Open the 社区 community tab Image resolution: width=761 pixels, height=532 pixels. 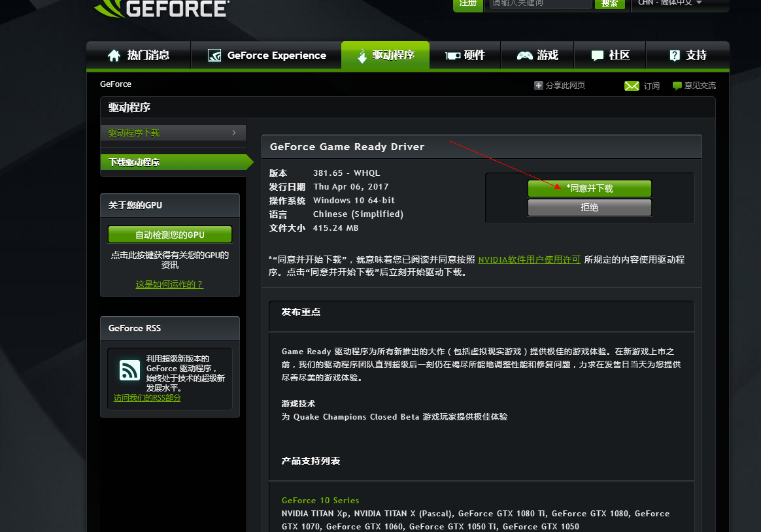[x=610, y=56]
